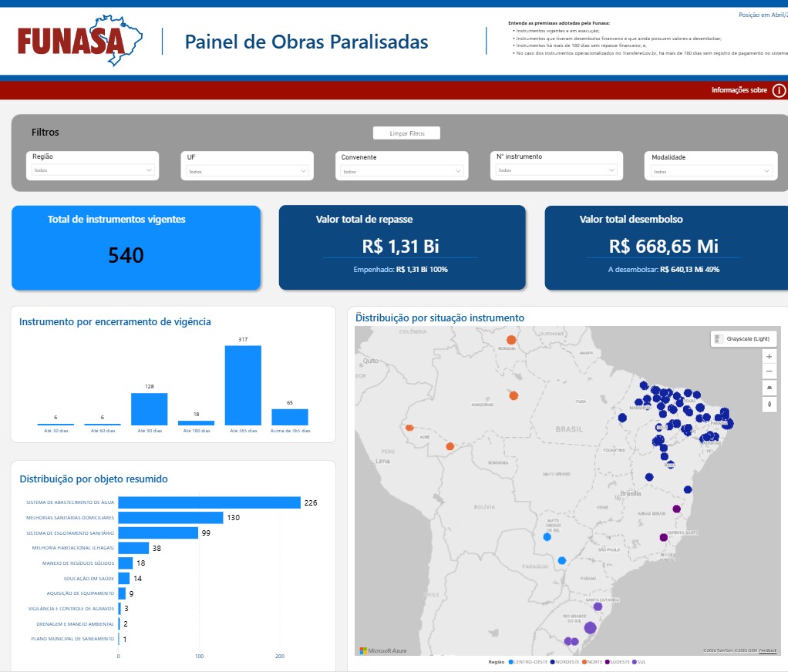Click the Feedback link on the map
This screenshot has height=672, width=788.
point(767,651)
